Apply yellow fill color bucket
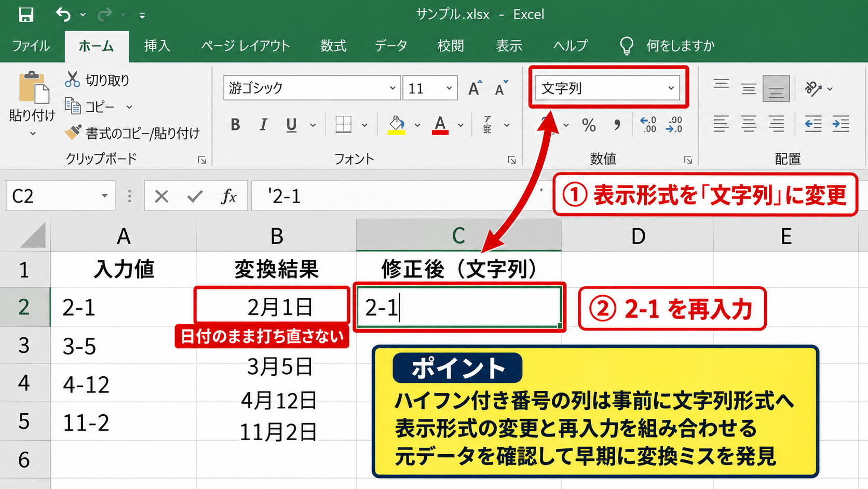 pyautogui.click(x=397, y=125)
